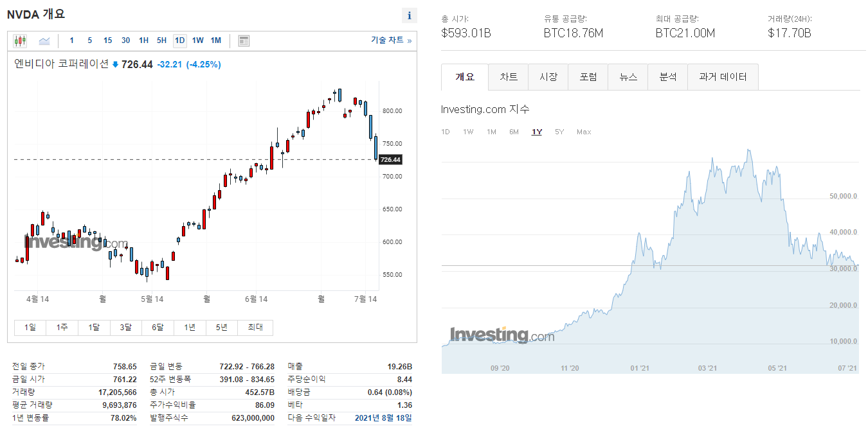Click the 금일 시가 value 761.22
Viewport: 868px width, 440px height.
click(124, 379)
